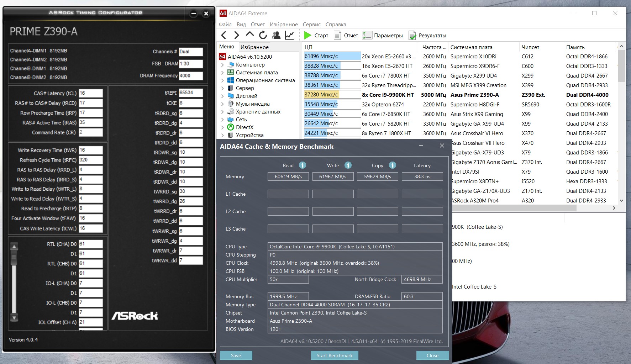Click the Parameters settings icon

pos(367,35)
